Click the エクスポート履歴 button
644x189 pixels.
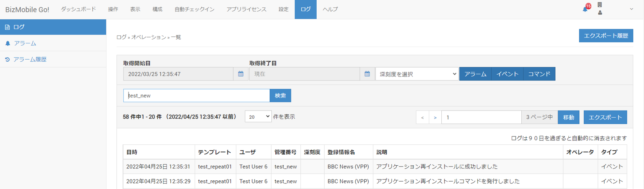pos(606,36)
